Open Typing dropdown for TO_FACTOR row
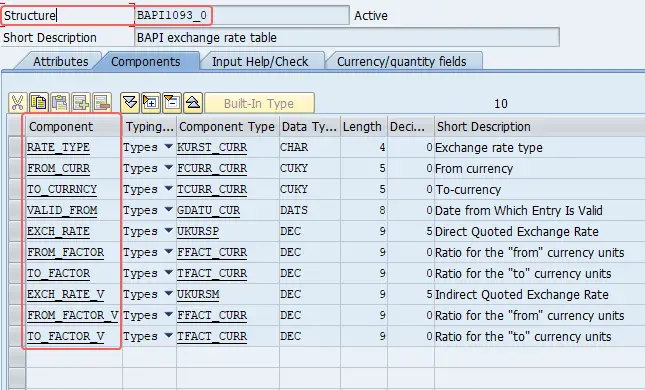Viewport: 645px width, 390px height. pyautogui.click(x=168, y=272)
